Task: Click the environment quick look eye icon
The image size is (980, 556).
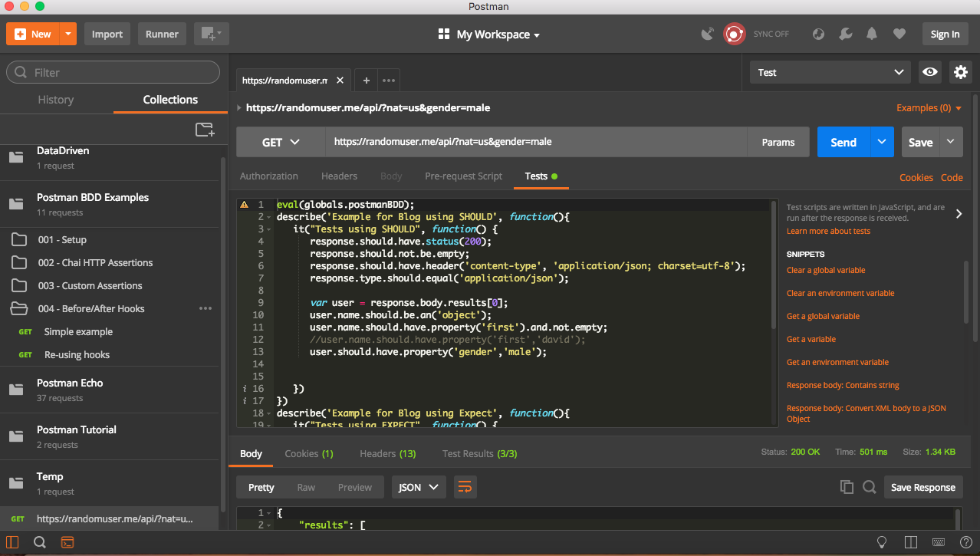Action: (x=930, y=72)
